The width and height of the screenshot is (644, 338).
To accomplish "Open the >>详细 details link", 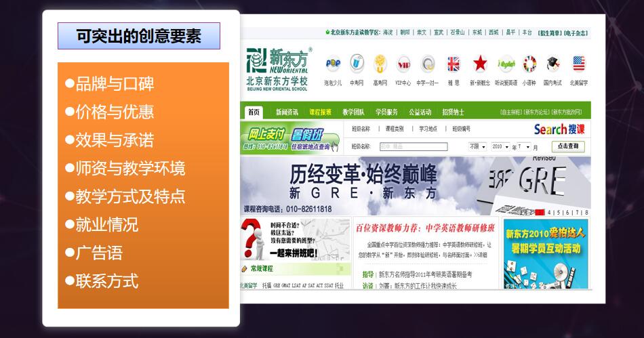I will [480, 255].
